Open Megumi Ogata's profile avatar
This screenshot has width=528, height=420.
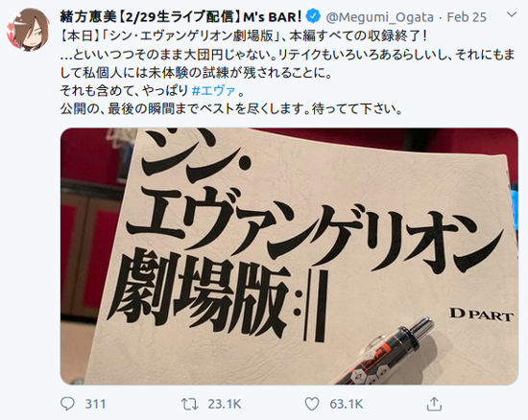[29, 30]
